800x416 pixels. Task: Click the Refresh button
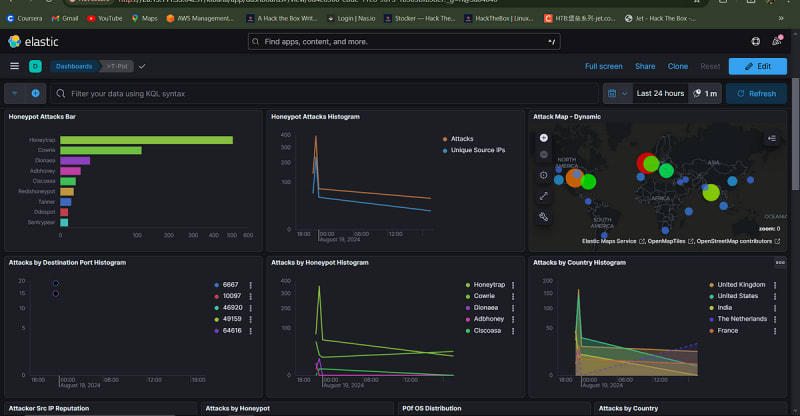[x=755, y=93]
